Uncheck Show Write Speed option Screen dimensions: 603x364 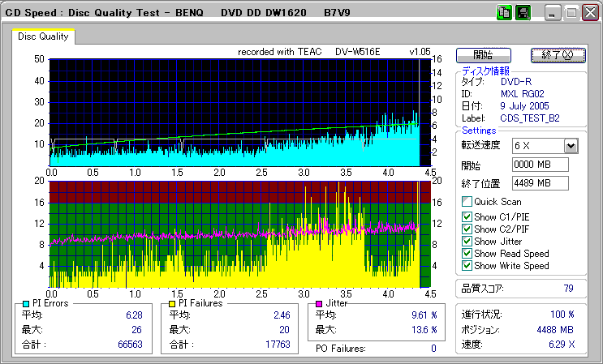tap(467, 265)
